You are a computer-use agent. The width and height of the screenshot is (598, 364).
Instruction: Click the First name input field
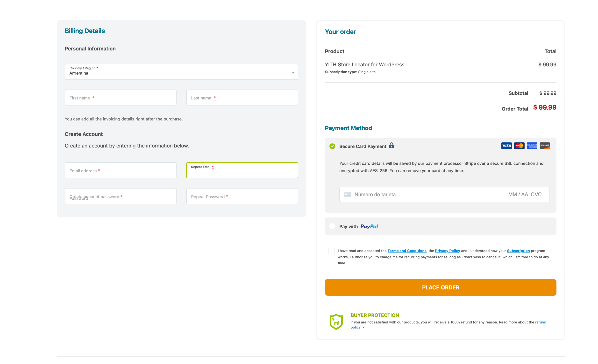[x=120, y=98]
